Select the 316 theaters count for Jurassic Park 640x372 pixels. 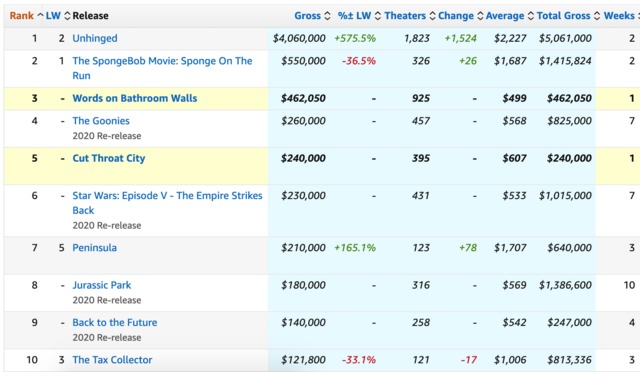pyautogui.click(x=421, y=285)
